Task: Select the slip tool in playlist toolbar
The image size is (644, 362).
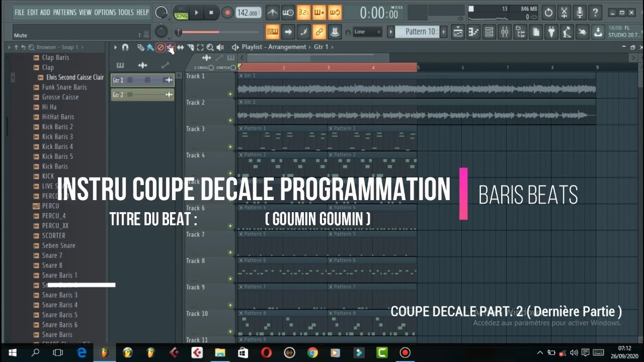Action: click(x=180, y=47)
